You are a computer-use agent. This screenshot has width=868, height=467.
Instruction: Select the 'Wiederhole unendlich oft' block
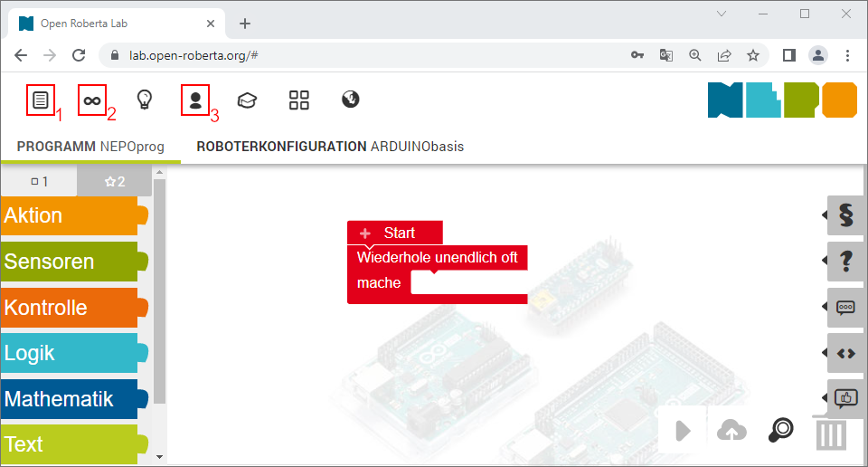click(x=438, y=258)
